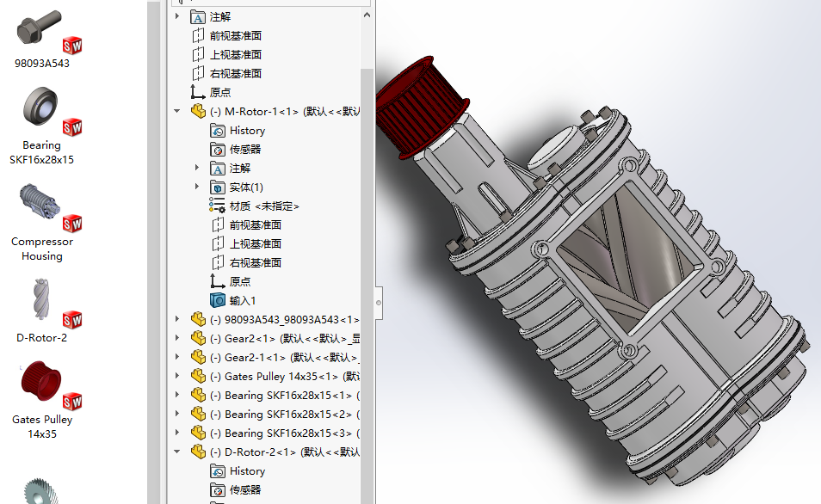Screen dimensions: 821x504
Task: Click the Bearing SKF16x28x15<1> part icon
Action: point(199,395)
